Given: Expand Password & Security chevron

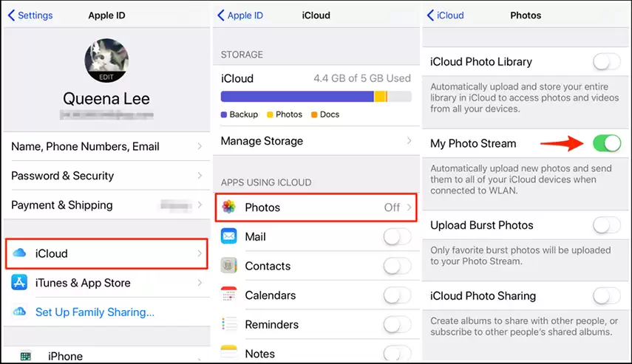Looking at the screenshot, I should (x=200, y=176).
